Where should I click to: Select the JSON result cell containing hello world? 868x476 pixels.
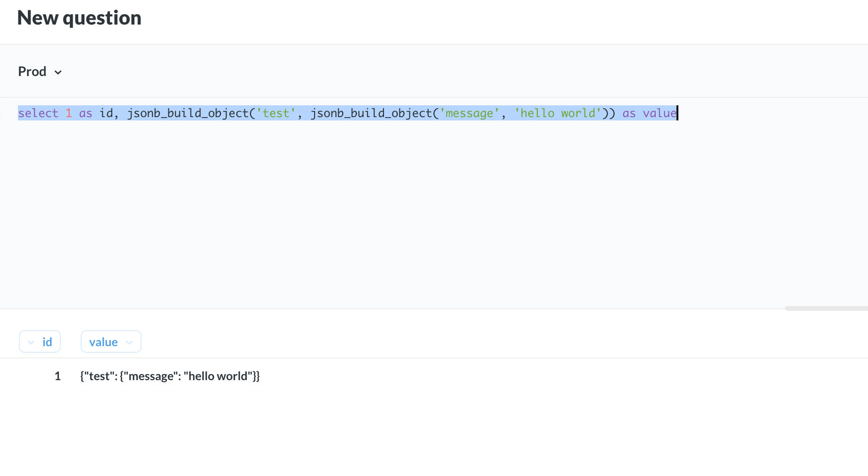170,376
